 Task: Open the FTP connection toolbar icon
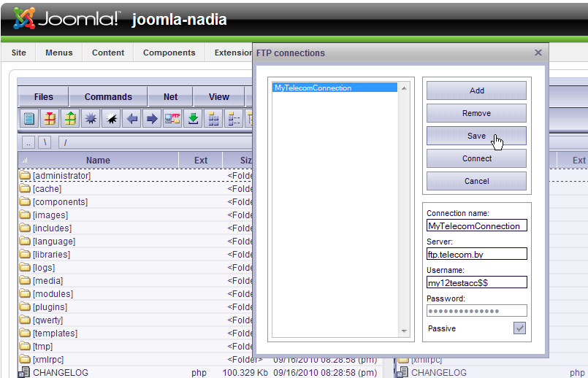tap(172, 119)
